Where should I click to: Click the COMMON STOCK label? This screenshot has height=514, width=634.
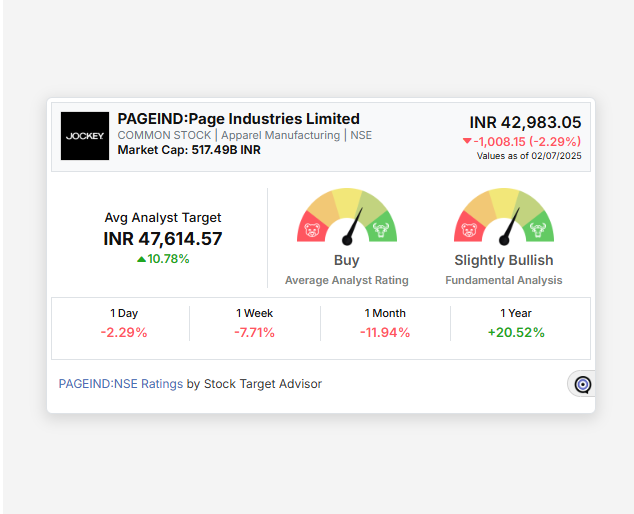165,135
